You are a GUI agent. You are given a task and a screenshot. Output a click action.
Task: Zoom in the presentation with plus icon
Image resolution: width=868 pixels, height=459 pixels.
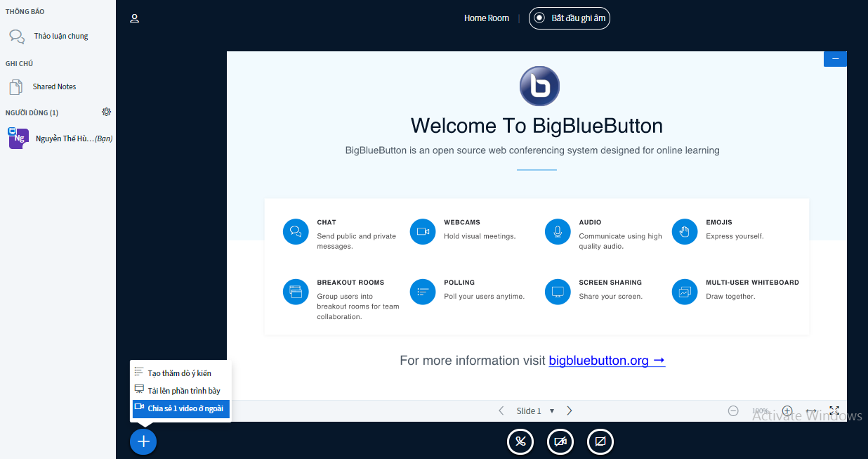click(787, 410)
